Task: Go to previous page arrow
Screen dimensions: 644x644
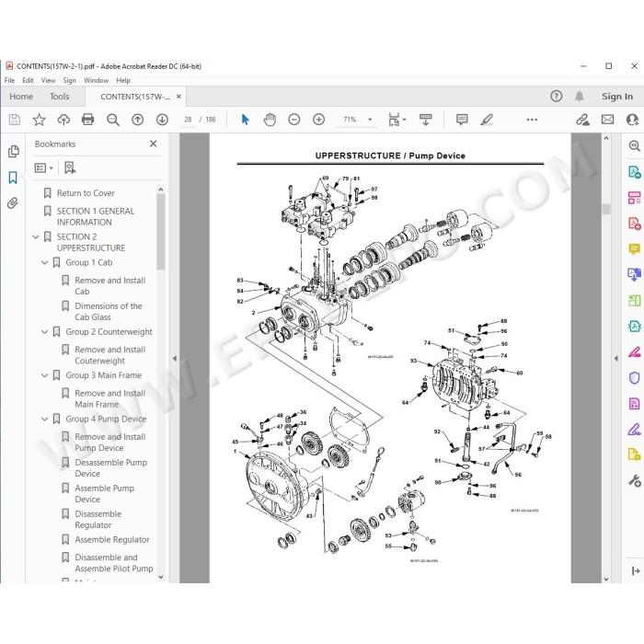Action: tap(138, 120)
